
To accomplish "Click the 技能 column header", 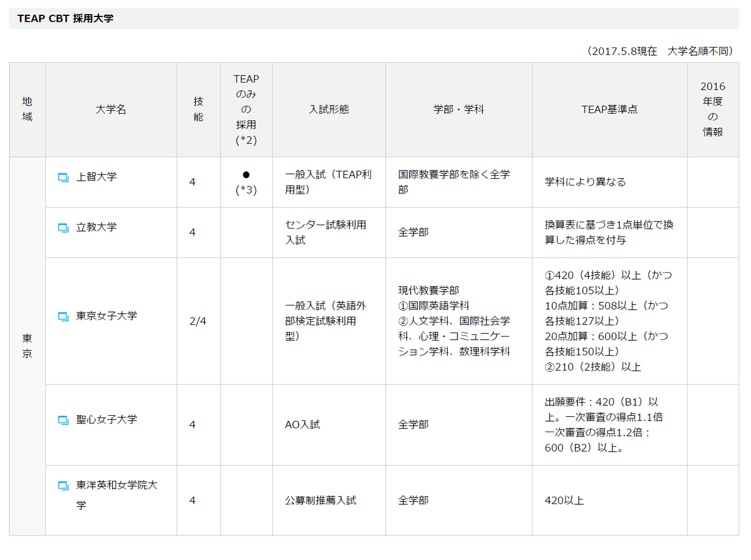I will click(x=198, y=110).
